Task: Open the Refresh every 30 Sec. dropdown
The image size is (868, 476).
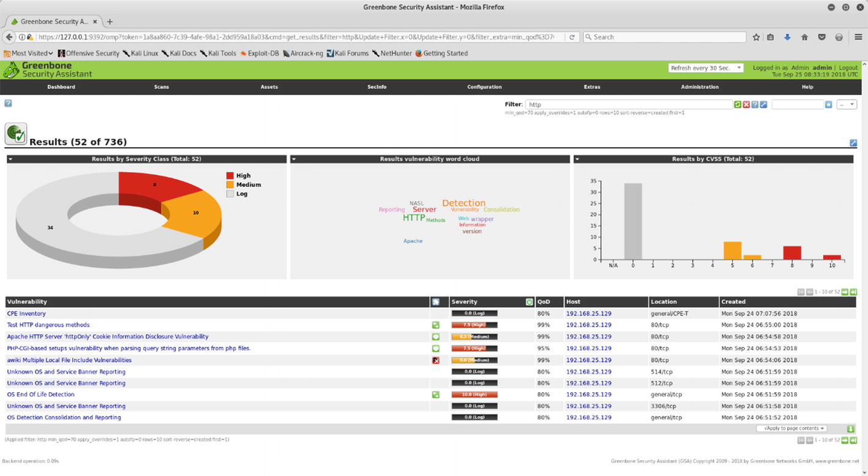Action: click(706, 68)
